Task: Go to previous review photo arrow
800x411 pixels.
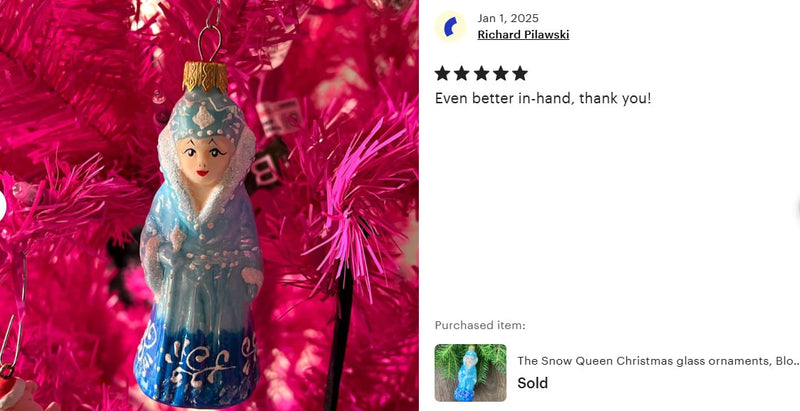Action: point(2,206)
